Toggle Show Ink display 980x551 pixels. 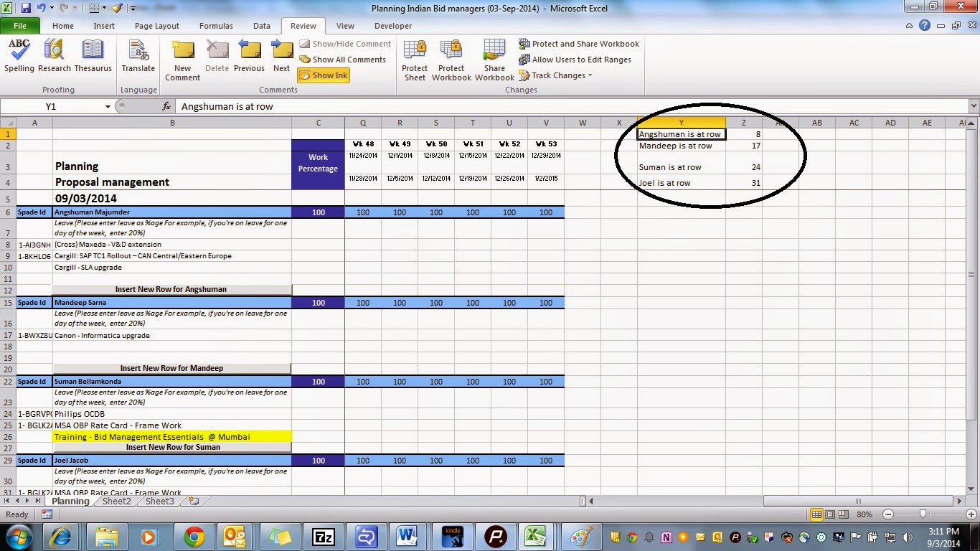323,75
